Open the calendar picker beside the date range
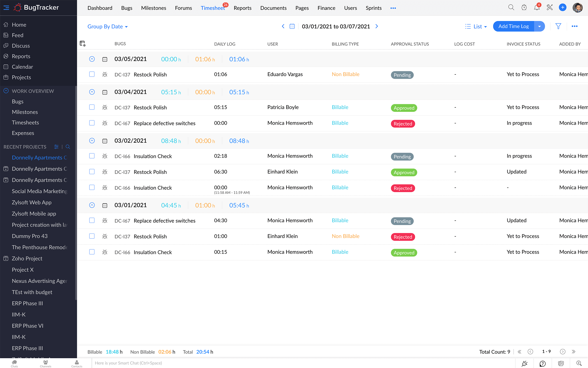 [292, 26]
